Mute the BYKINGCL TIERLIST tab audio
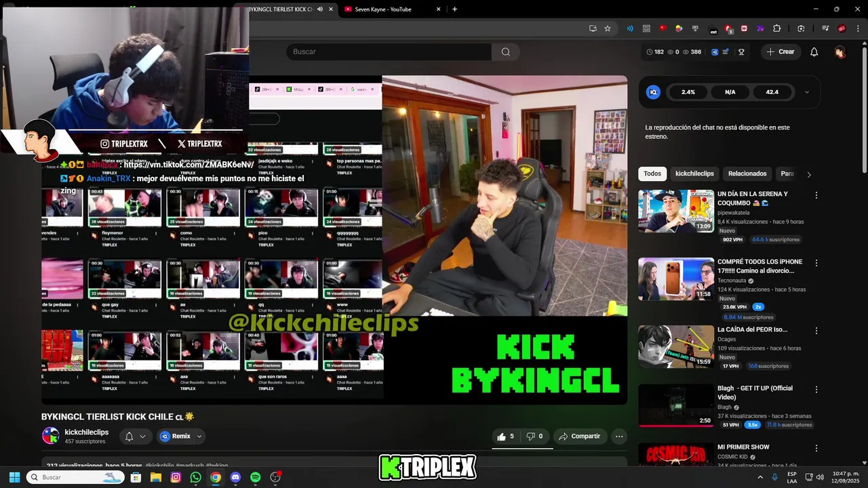Screen dimensions: 868x488 pos(319,9)
